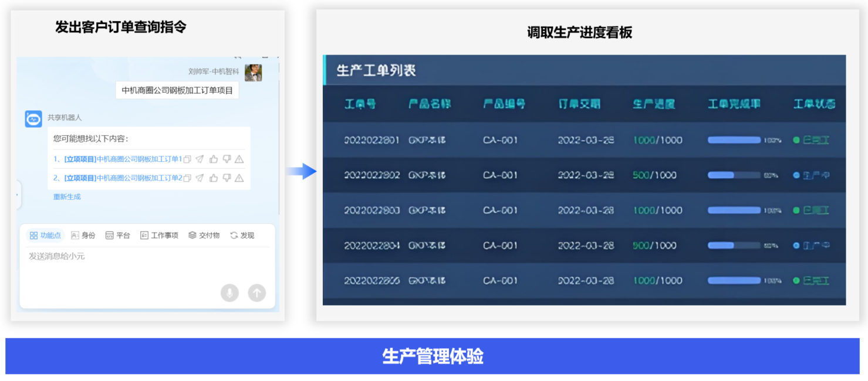This screenshot has width=868, height=381.
Task: Give thumbs down to order result 1
Action: tap(227, 159)
